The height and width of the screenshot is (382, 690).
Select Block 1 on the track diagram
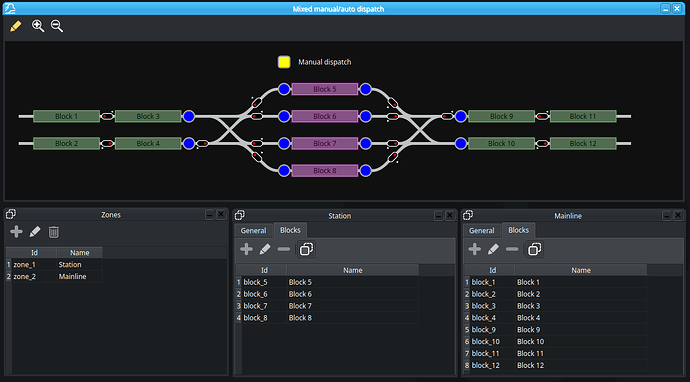pos(66,116)
